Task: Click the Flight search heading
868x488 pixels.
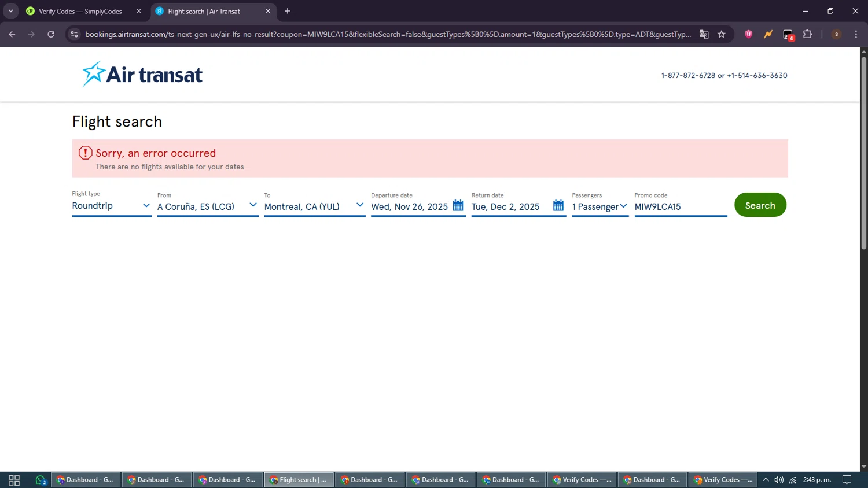Action: [117, 121]
